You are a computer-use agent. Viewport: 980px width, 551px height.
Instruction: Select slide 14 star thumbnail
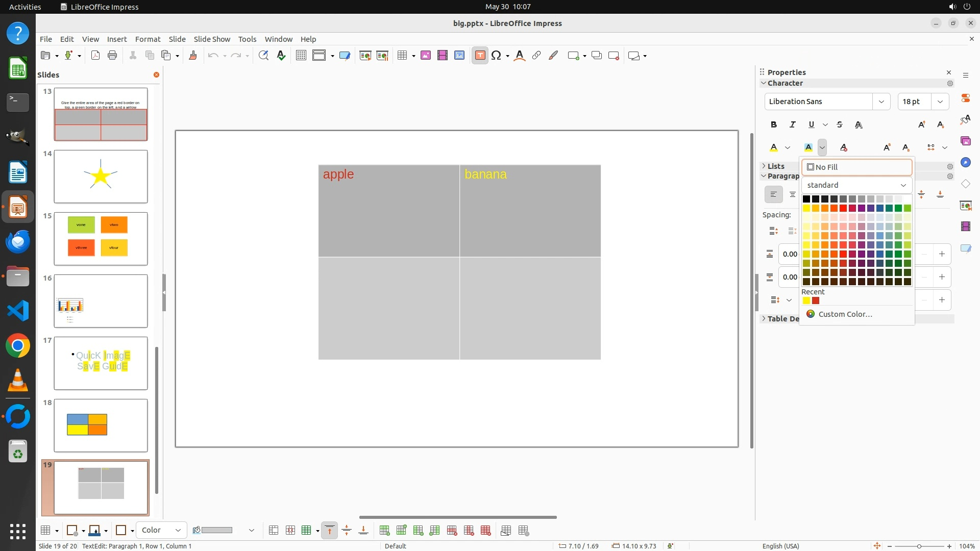(x=101, y=177)
